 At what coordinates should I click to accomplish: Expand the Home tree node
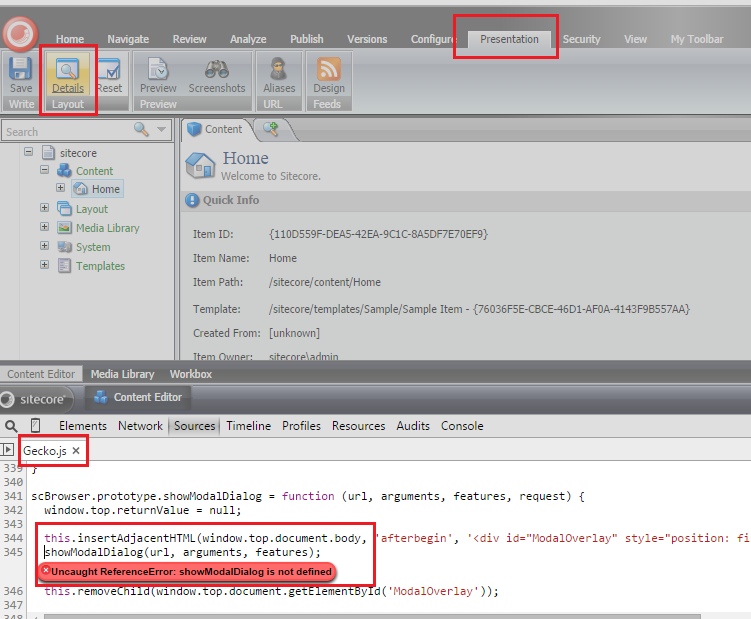pos(60,187)
